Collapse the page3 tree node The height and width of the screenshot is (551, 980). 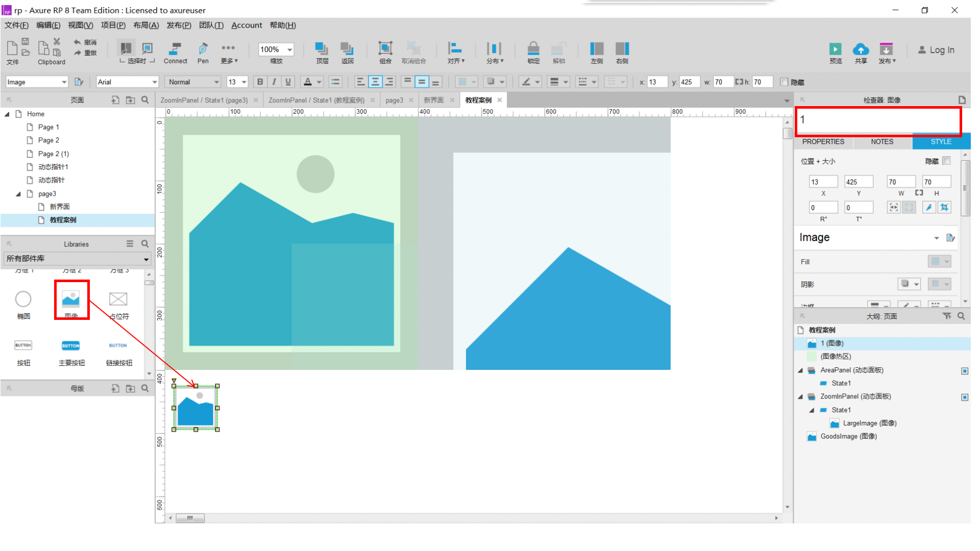click(x=18, y=194)
